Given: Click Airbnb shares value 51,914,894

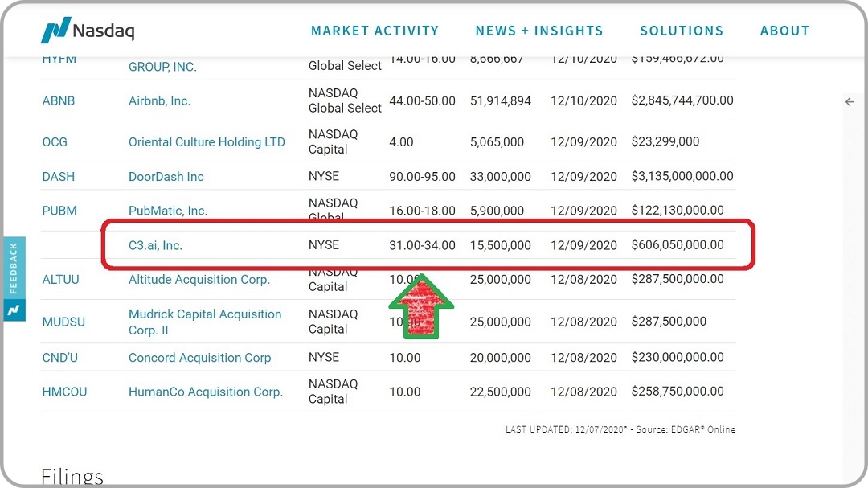Looking at the screenshot, I should (501, 100).
